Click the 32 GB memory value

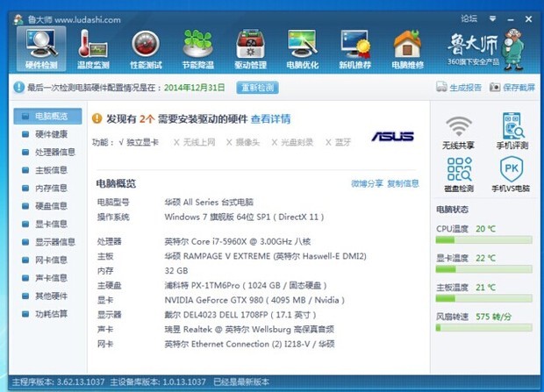176,271
